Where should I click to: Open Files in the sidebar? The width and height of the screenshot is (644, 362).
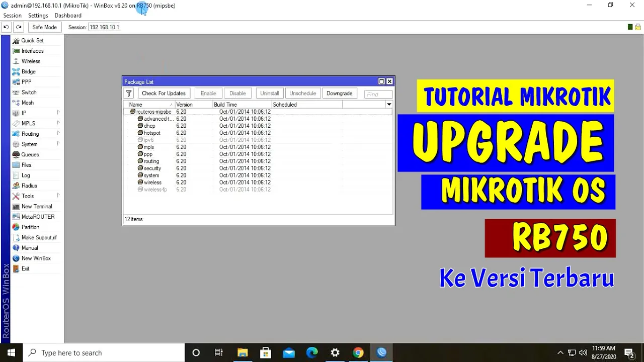click(26, 165)
